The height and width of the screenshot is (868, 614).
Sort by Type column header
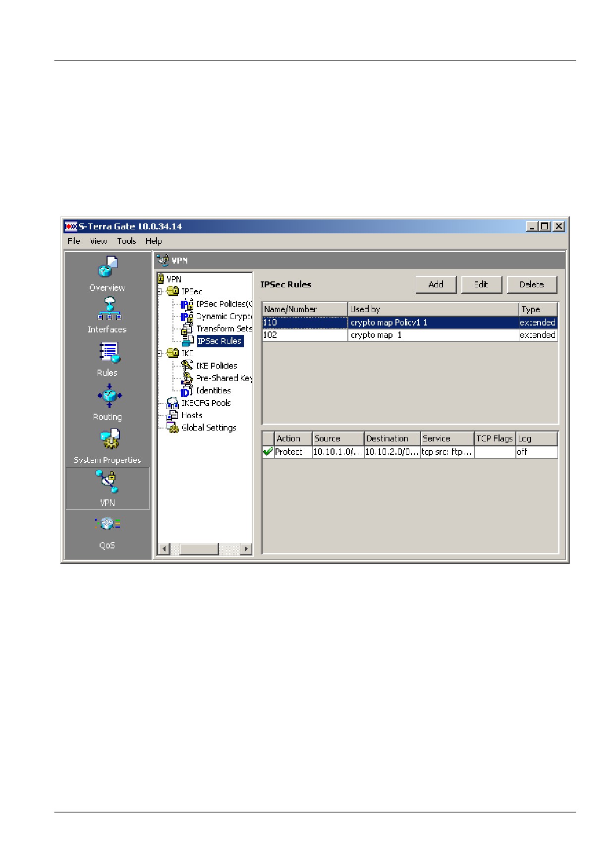point(538,309)
